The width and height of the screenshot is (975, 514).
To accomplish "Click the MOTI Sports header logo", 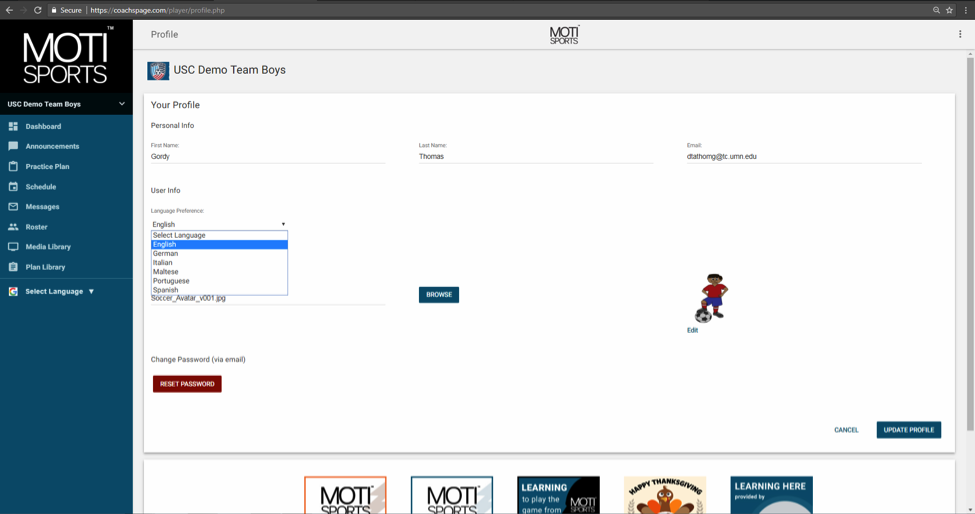I will 564,35.
